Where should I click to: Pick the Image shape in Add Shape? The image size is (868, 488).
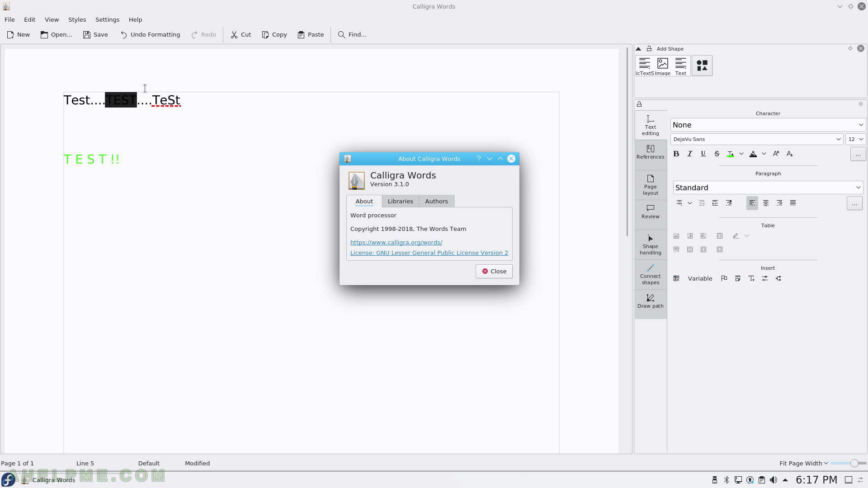[x=663, y=66]
